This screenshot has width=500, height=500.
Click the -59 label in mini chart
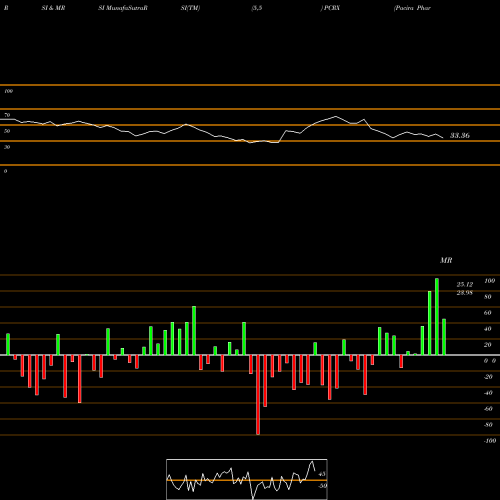322,486
